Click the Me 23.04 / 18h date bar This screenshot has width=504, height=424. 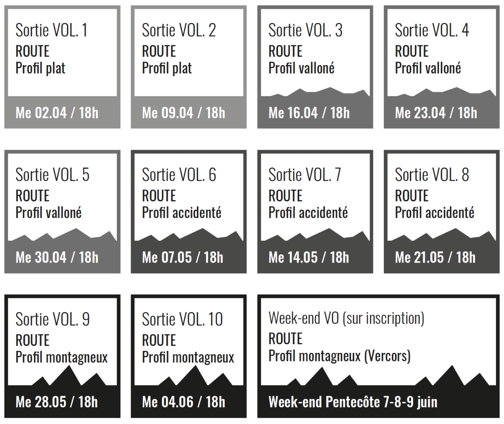441,113
